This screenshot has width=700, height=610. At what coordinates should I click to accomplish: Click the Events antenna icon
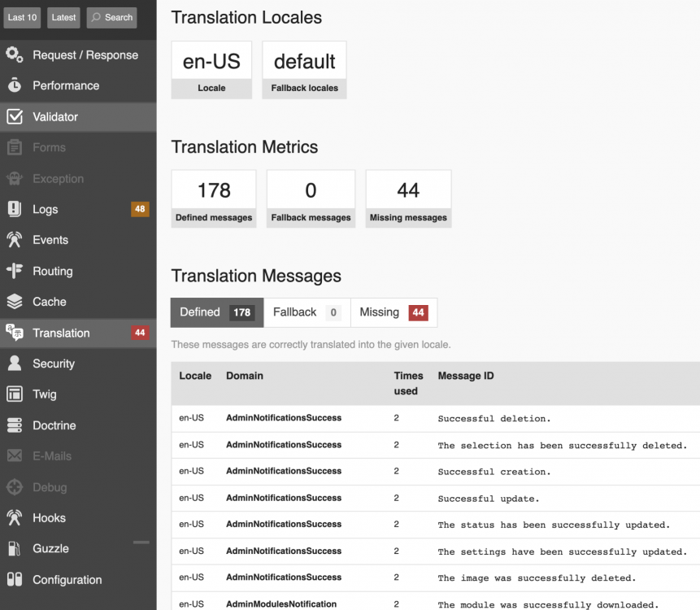point(15,240)
